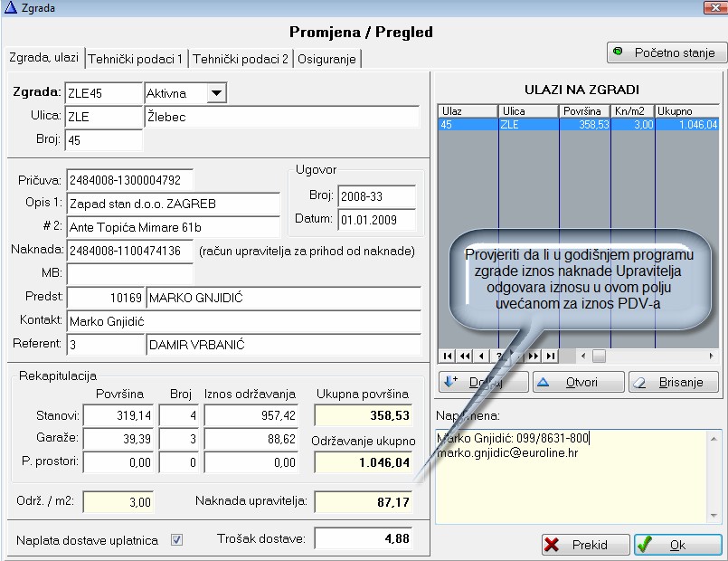Click the Stanovi Broj field
This screenshot has width=728, height=561.
coord(179,415)
